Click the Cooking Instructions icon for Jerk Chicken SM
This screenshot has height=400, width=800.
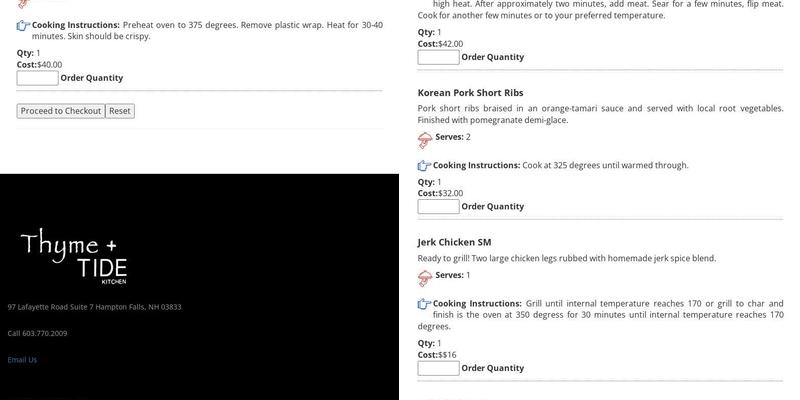(424, 304)
